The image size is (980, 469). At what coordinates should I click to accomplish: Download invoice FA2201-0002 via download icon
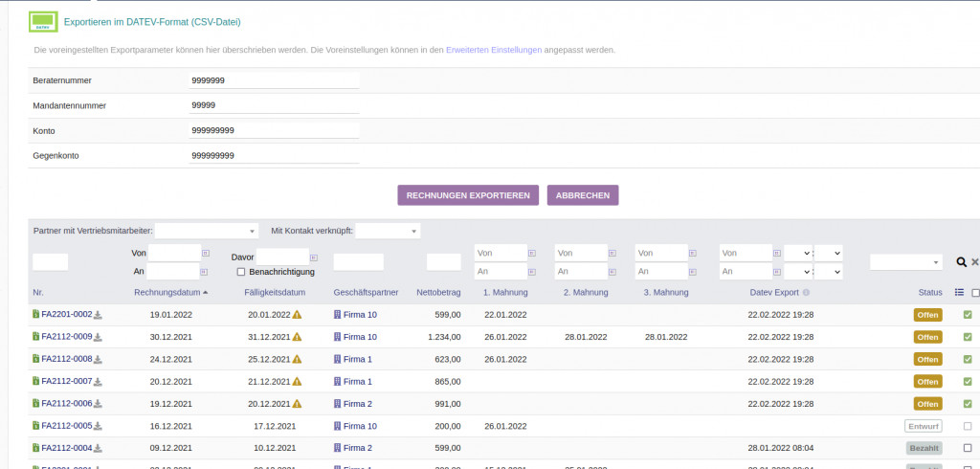pyautogui.click(x=98, y=315)
